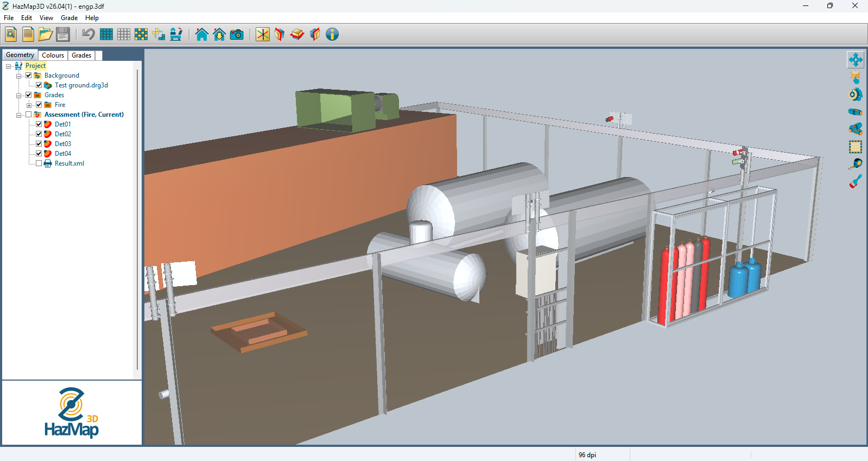Switch to the Grades tab
The image size is (868, 461).
(81, 55)
